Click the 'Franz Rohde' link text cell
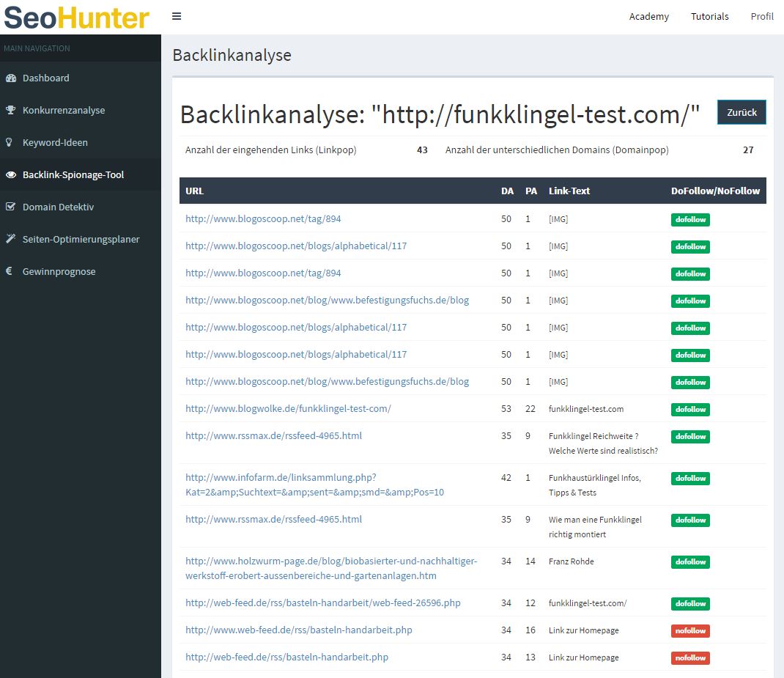The height and width of the screenshot is (678, 784). (571, 561)
